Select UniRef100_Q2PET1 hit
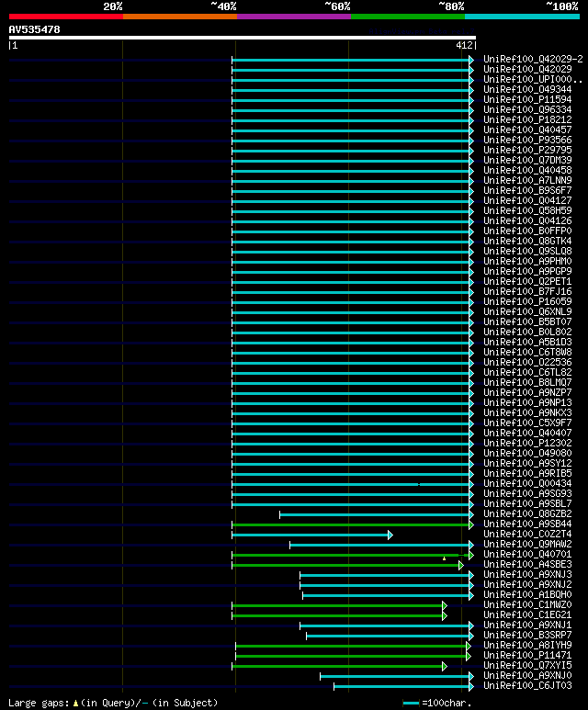This screenshot has height=710, width=588. (527, 282)
